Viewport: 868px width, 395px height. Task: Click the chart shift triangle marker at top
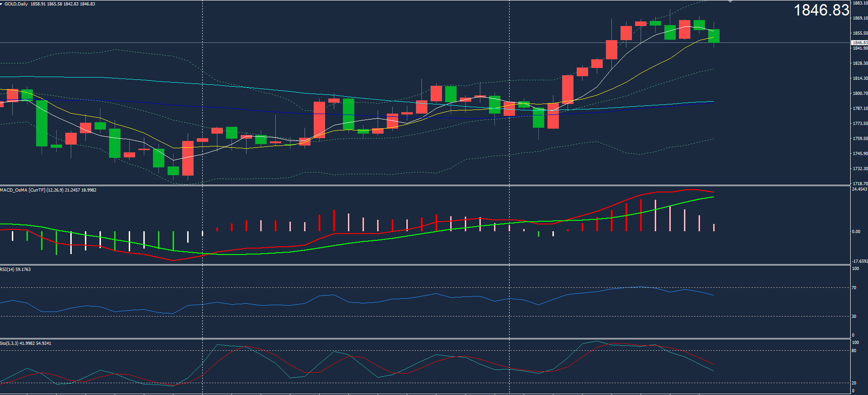(x=730, y=1)
